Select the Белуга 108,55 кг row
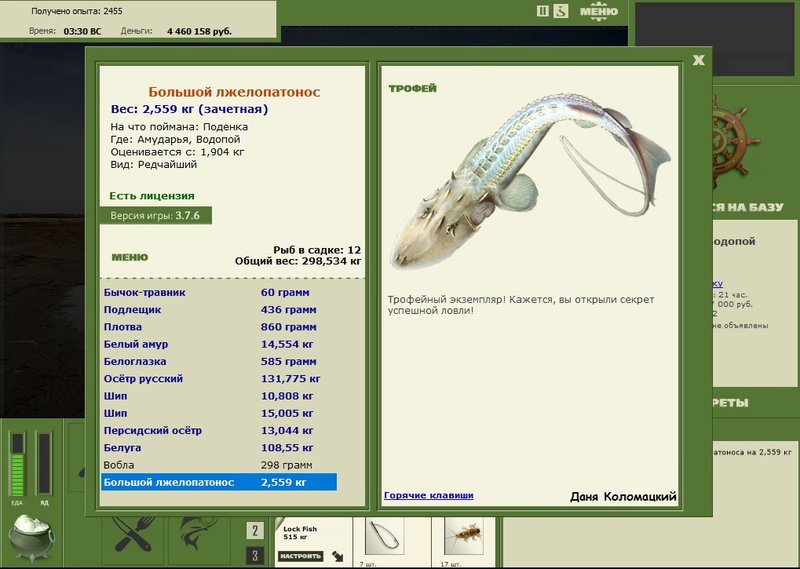This screenshot has width=800, height=569. point(219,448)
